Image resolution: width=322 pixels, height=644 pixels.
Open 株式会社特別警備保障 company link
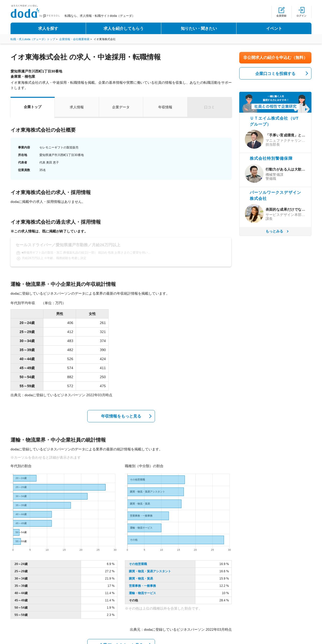(x=271, y=158)
